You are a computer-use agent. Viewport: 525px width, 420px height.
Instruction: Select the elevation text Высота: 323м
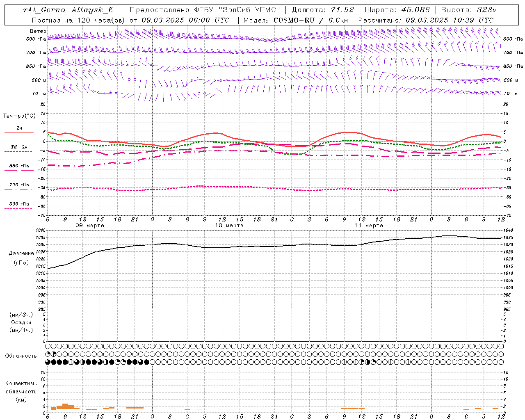(469, 10)
